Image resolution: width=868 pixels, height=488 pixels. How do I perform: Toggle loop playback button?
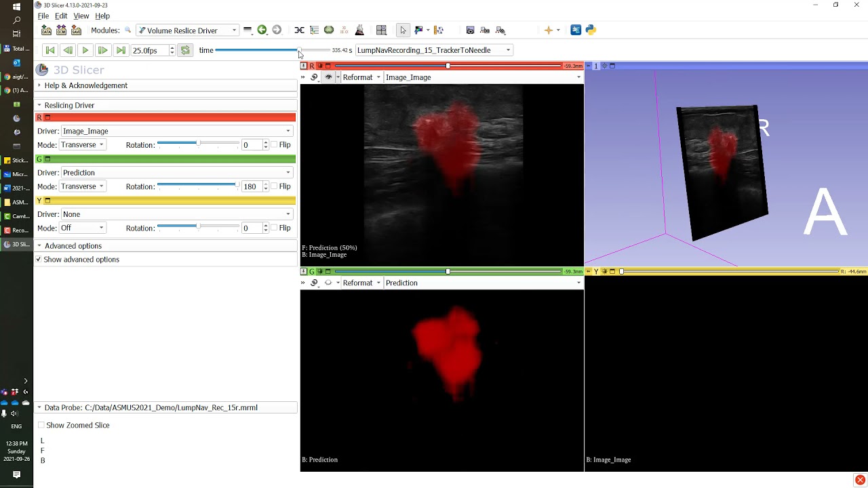point(184,50)
